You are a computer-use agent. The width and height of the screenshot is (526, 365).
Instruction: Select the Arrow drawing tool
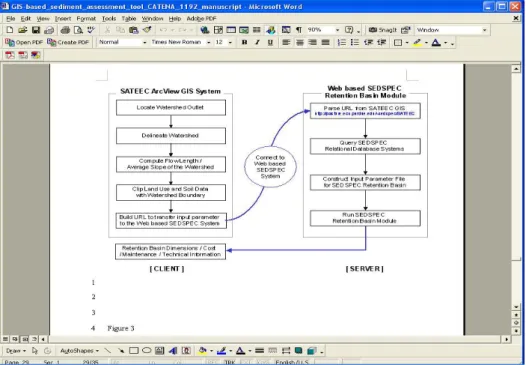click(x=121, y=351)
